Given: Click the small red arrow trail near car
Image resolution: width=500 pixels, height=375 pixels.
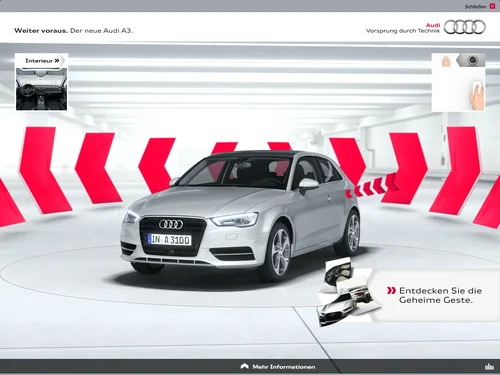Looking at the screenshot, I should (372, 187).
